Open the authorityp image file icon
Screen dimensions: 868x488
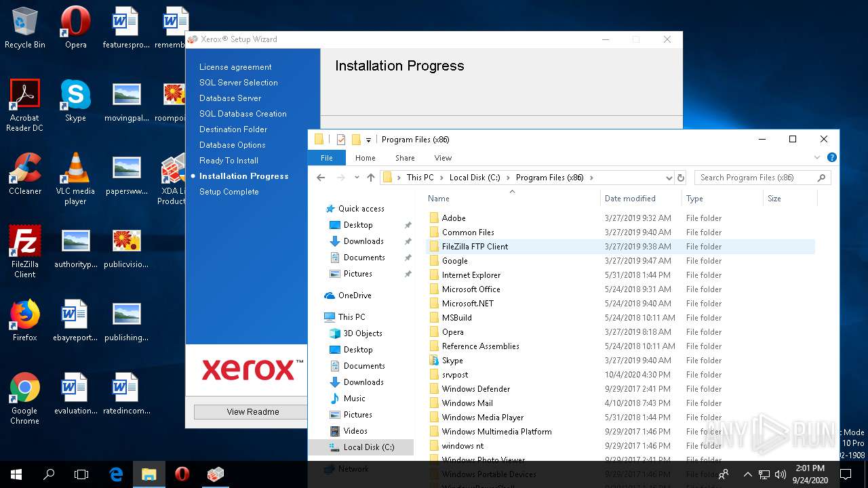(75, 248)
